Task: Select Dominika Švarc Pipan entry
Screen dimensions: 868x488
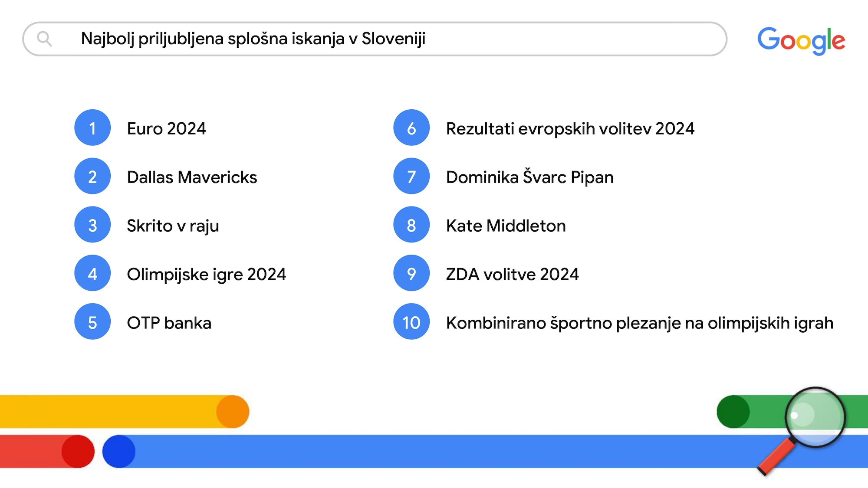Action: (529, 177)
